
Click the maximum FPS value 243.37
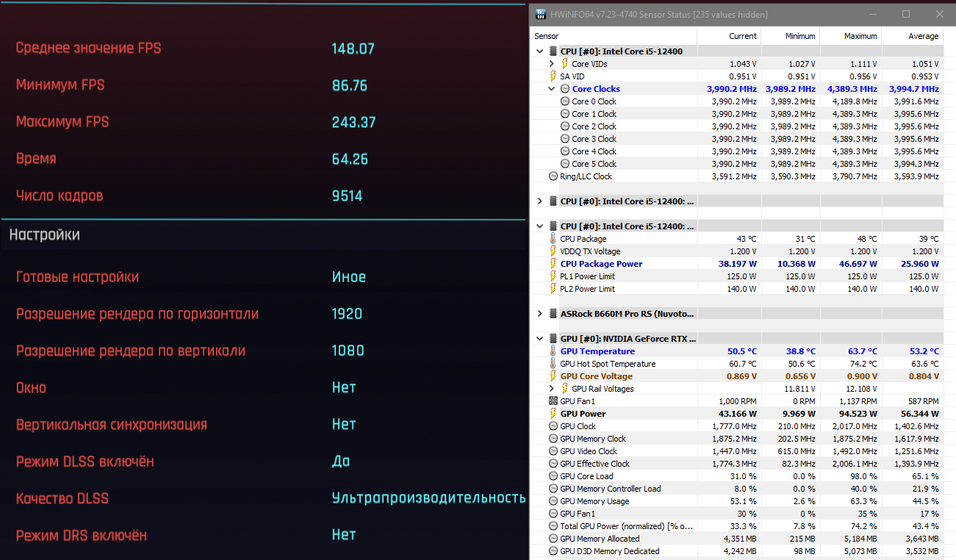[x=353, y=122]
